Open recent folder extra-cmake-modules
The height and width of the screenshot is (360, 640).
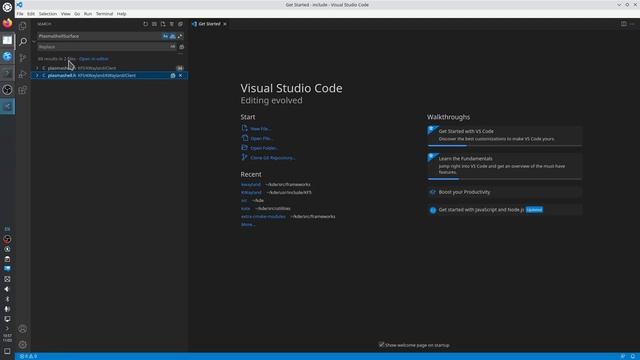click(263, 217)
